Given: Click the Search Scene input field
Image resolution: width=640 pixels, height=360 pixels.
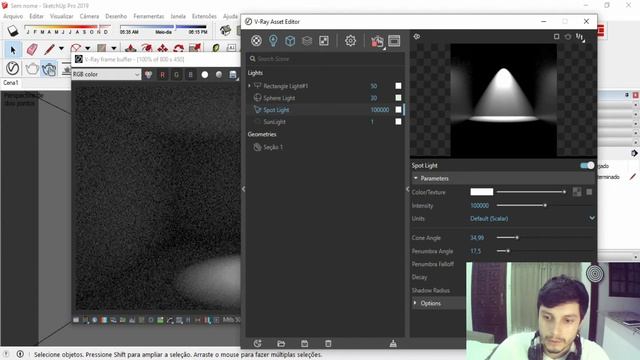Looking at the screenshot, I should click(327, 59).
